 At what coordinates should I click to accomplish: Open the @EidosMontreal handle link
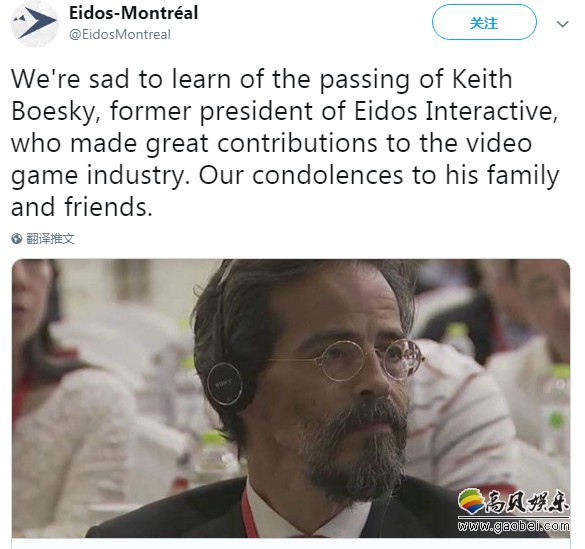click(120, 35)
